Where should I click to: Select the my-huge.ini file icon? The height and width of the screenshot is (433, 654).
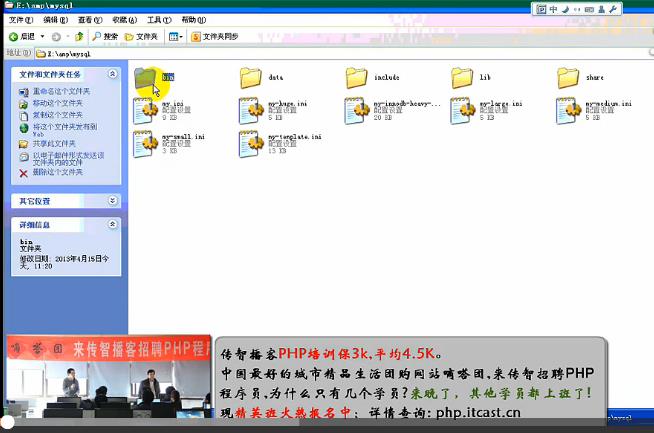pyautogui.click(x=251, y=110)
